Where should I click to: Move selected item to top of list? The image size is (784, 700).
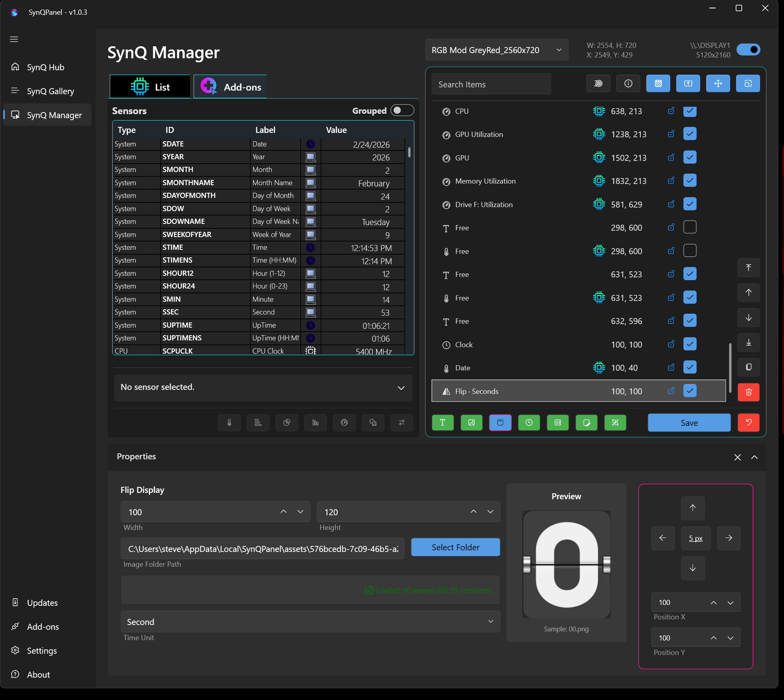click(748, 268)
